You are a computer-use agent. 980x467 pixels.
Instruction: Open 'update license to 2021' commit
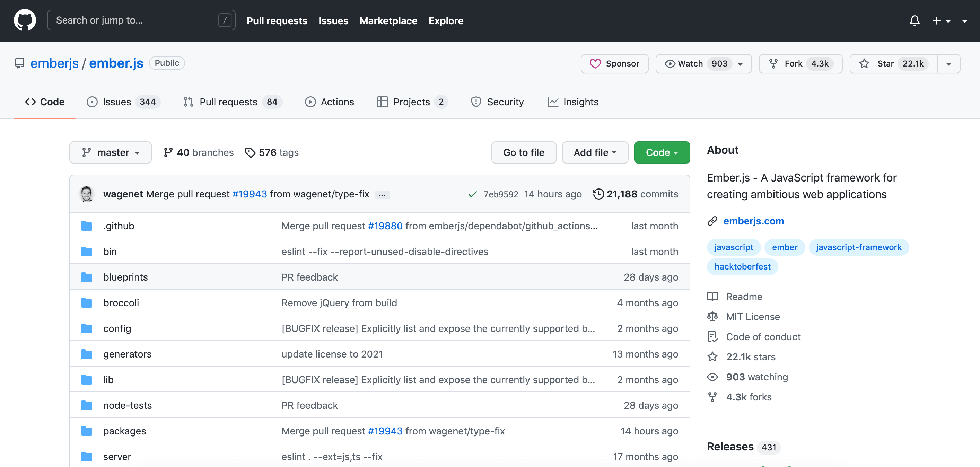(x=332, y=354)
